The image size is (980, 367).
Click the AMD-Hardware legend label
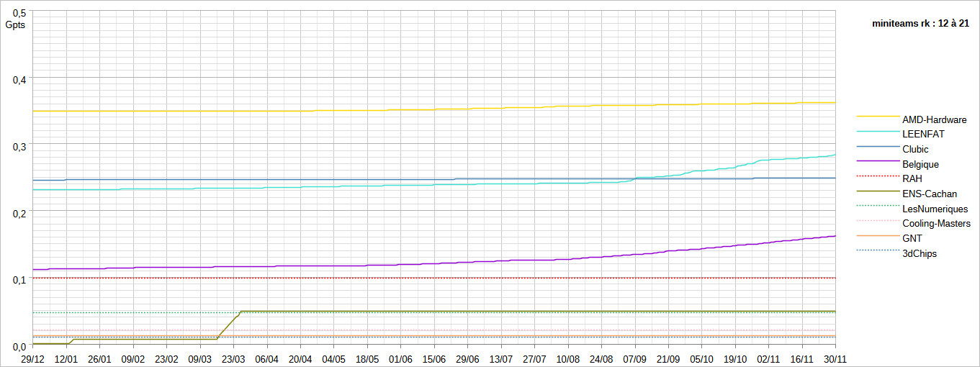(x=934, y=119)
